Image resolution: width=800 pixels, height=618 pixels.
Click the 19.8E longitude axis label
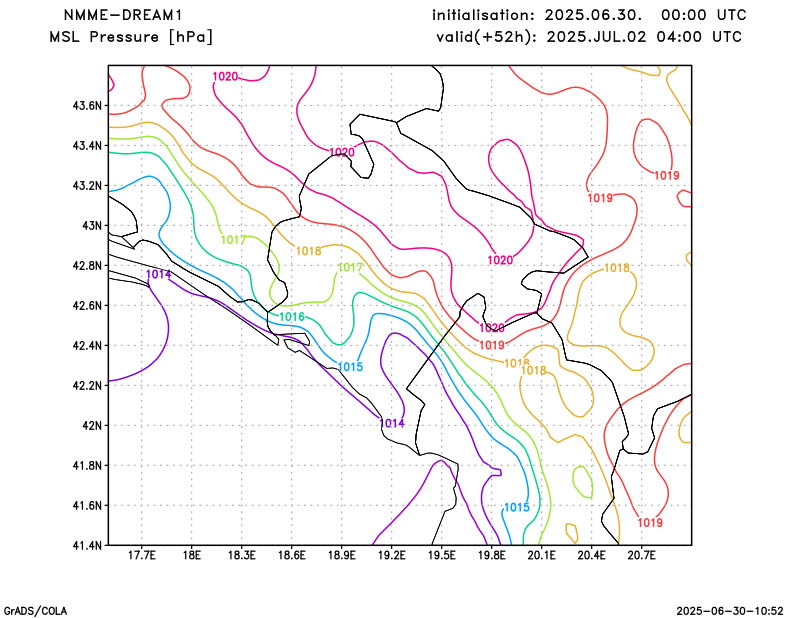491,555
